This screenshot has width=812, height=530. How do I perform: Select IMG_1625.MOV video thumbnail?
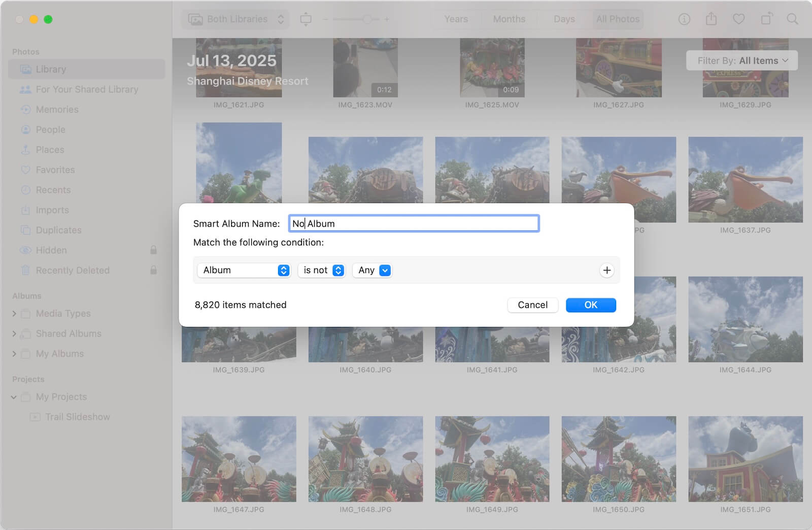(x=492, y=68)
